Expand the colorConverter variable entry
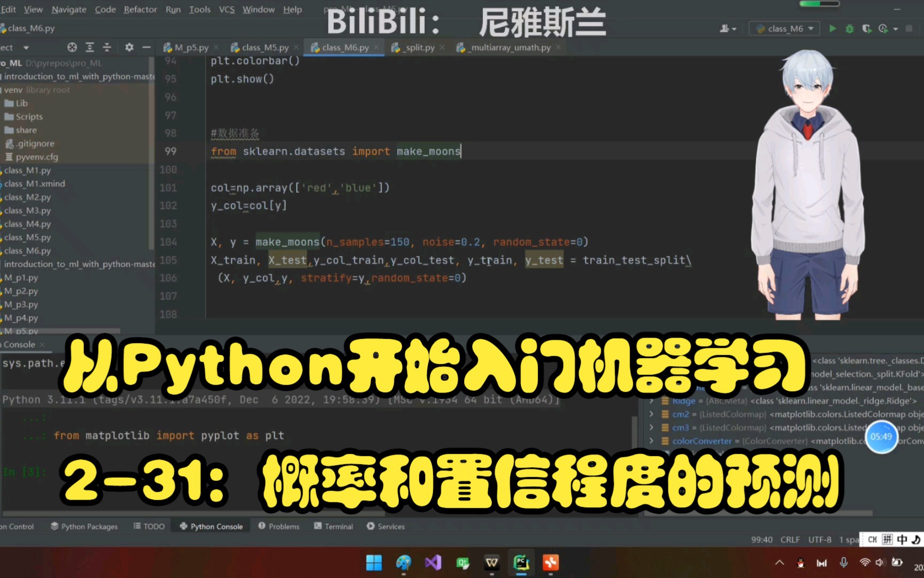The width and height of the screenshot is (924, 578). pos(651,440)
